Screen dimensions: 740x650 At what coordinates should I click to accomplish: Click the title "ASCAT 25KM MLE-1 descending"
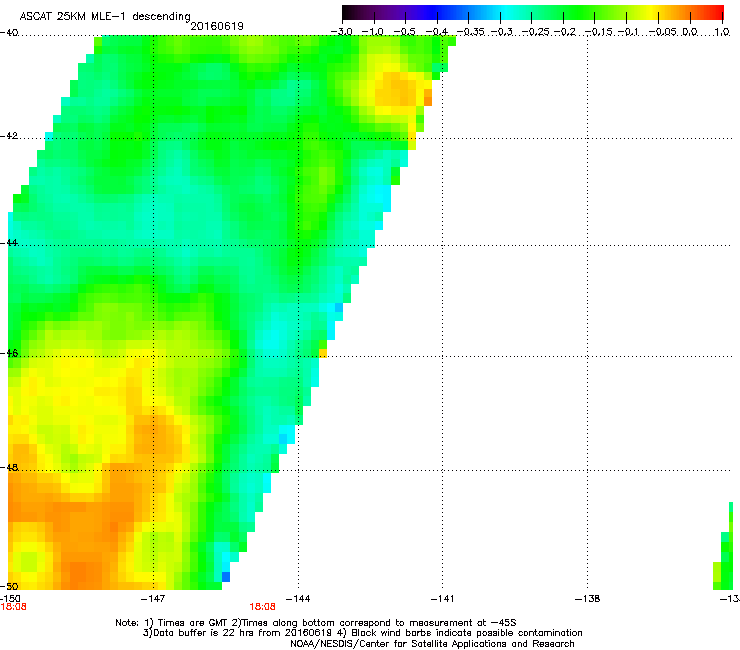coord(105,17)
